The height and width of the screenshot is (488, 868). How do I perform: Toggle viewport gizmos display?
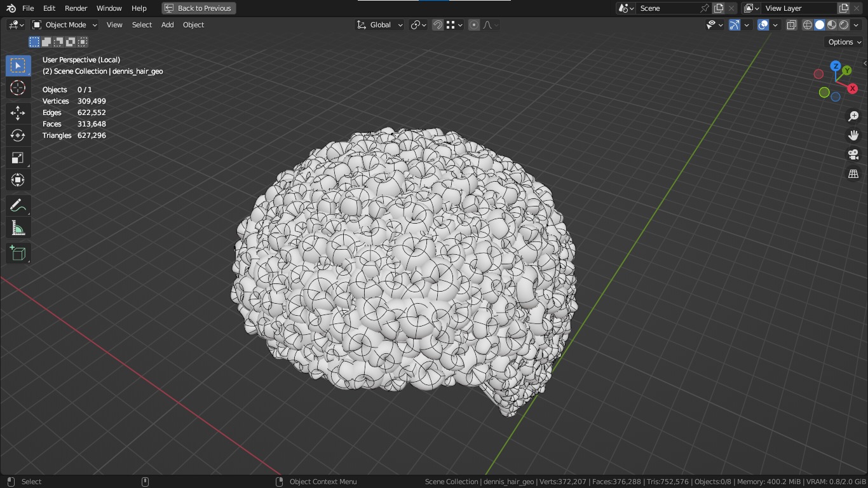click(735, 25)
